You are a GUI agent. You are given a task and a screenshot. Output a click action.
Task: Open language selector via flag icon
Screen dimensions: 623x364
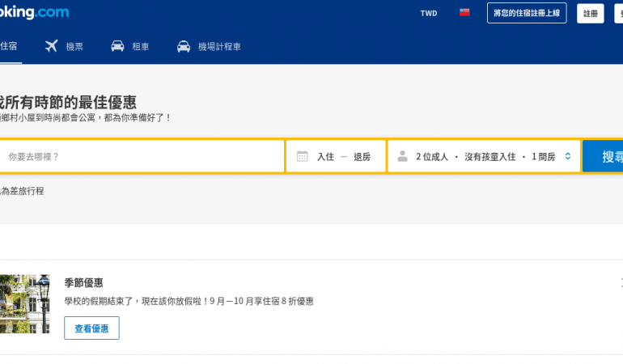point(464,13)
